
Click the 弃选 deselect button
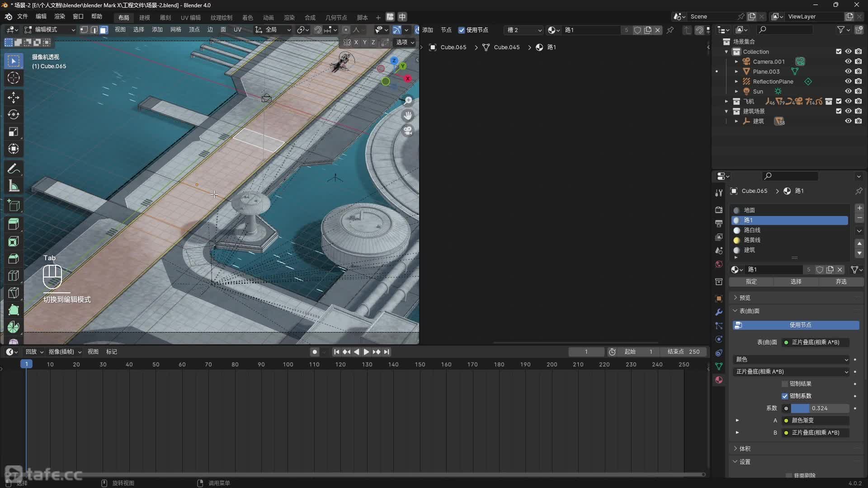click(841, 282)
